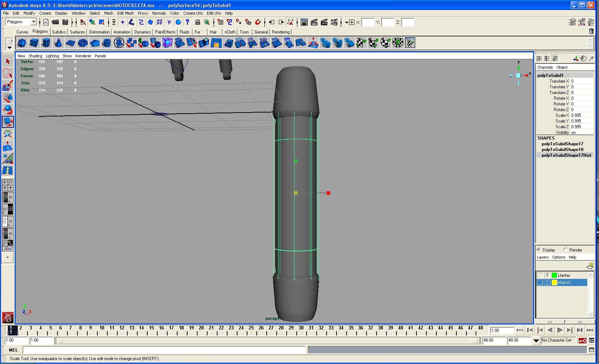599x364 pixels.
Task: Open Render Settings icon
Action: pos(334,22)
